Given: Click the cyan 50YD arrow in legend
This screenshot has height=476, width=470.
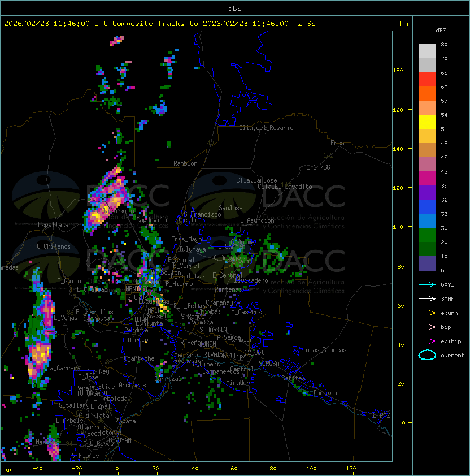Looking at the screenshot, I should coord(427,285).
